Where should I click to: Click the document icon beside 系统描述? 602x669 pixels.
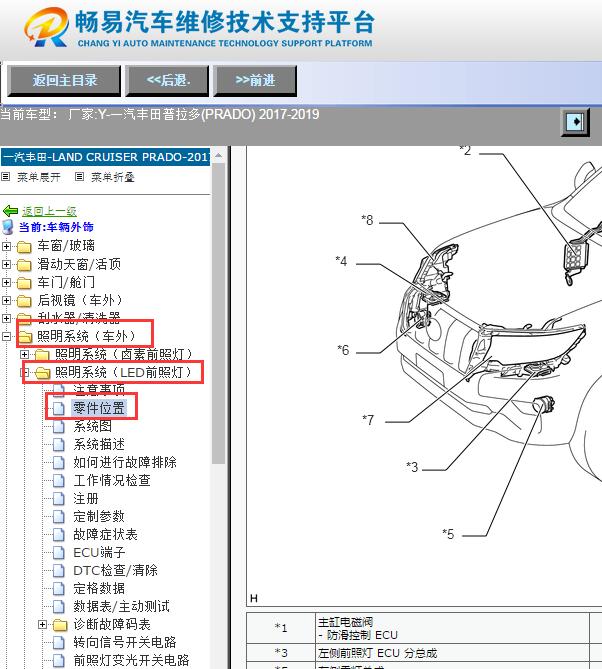click(58, 445)
